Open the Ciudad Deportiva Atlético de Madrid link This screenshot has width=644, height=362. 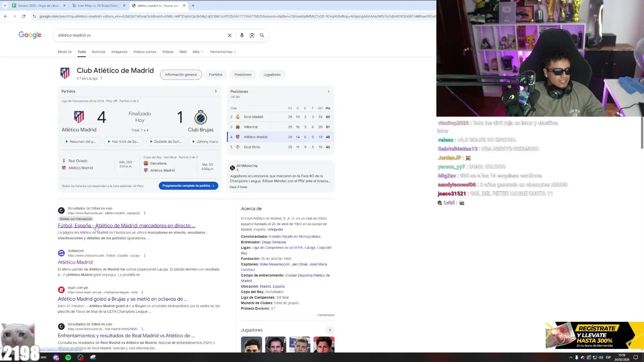pos(285,278)
